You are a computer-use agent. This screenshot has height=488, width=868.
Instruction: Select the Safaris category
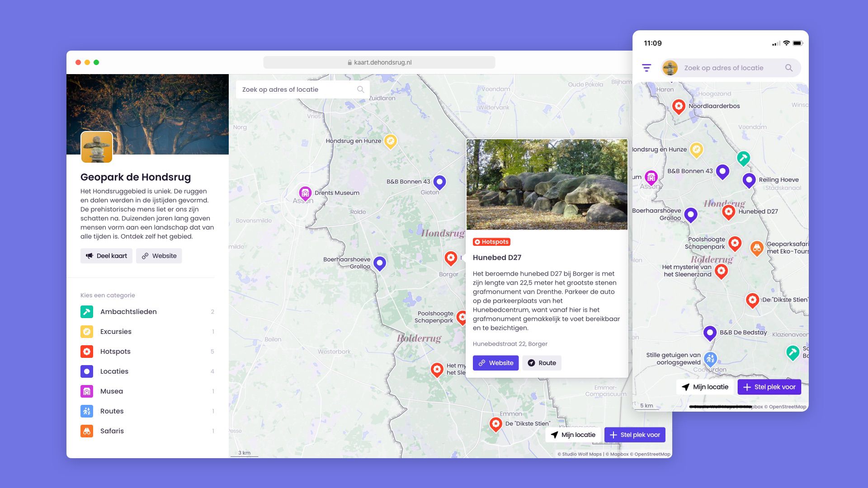[112, 431]
